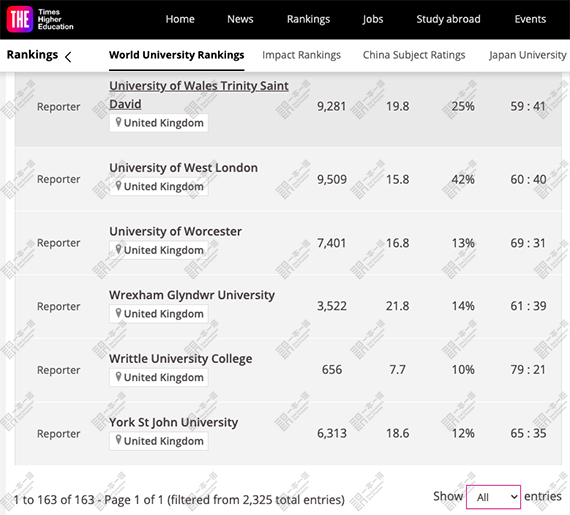The height and width of the screenshot is (515, 570).
Task: Click international students value 42%
Action: click(x=463, y=179)
